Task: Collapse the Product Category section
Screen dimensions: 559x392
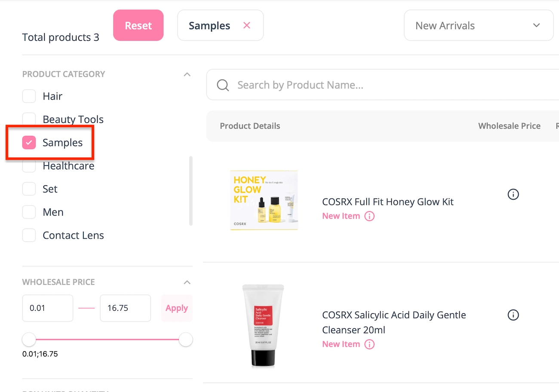Action: tap(187, 74)
